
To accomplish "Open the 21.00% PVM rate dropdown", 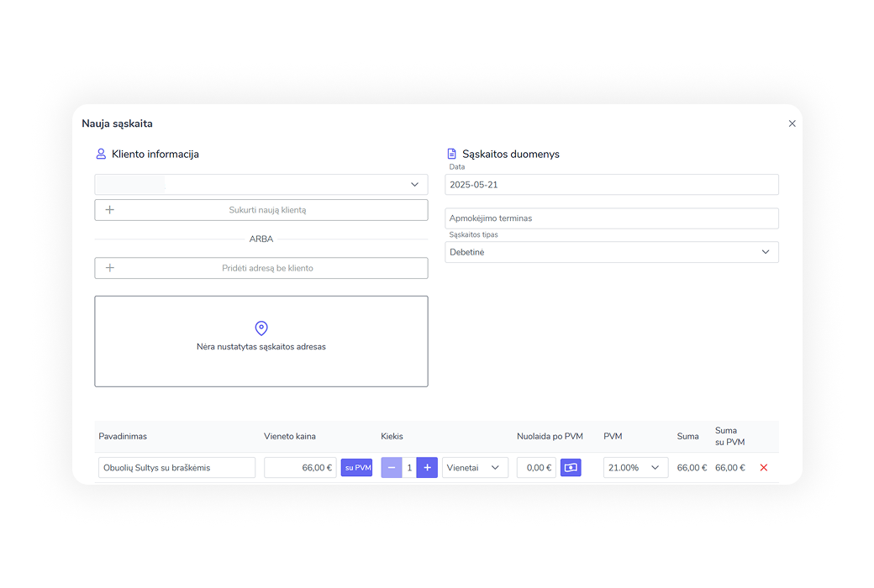I will point(635,468).
